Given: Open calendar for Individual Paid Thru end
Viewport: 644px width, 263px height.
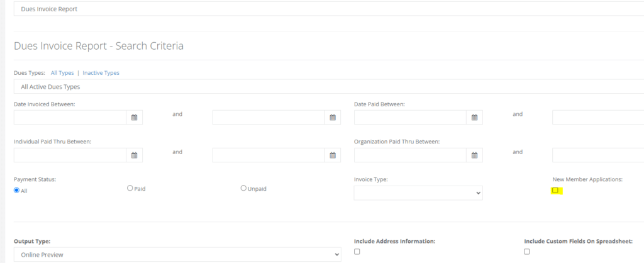Looking at the screenshot, I should tap(333, 155).
